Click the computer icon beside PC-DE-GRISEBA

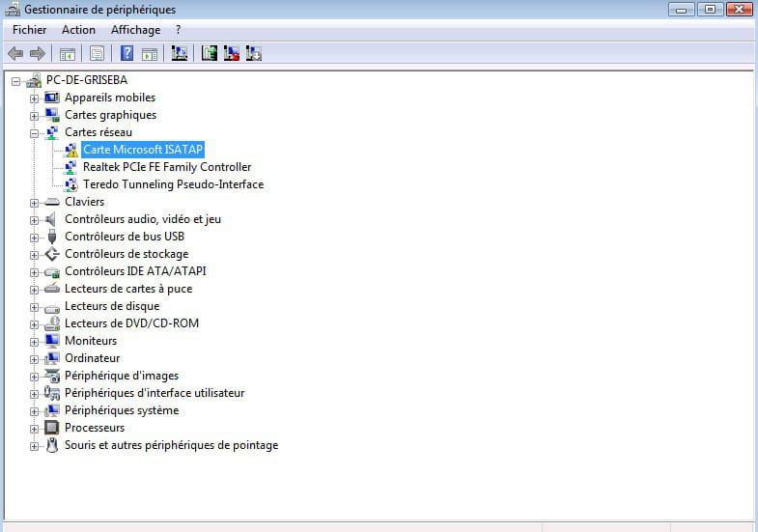(34, 80)
